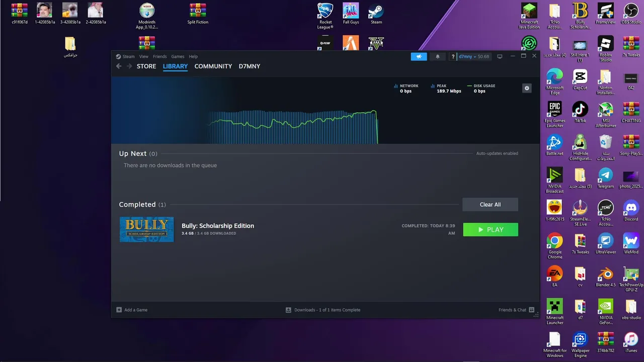Open the d7mny account dropdown

click(467, 56)
